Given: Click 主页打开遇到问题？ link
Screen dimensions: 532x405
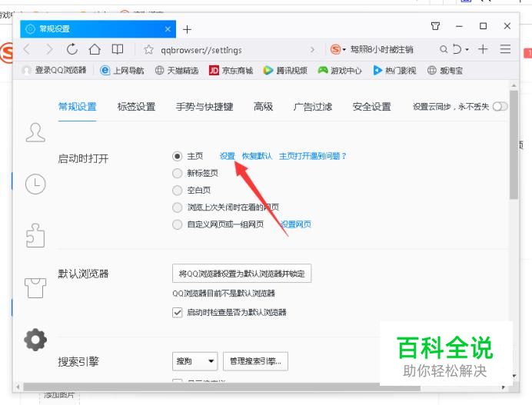Looking at the screenshot, I should pos(312,156).
